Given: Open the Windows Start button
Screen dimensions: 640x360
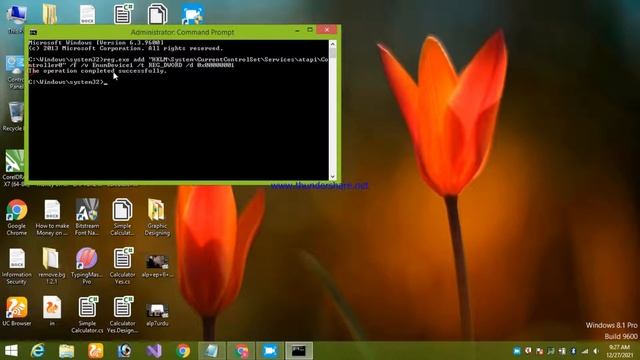Looking at the screenshot, I should [x=11, y=351].
